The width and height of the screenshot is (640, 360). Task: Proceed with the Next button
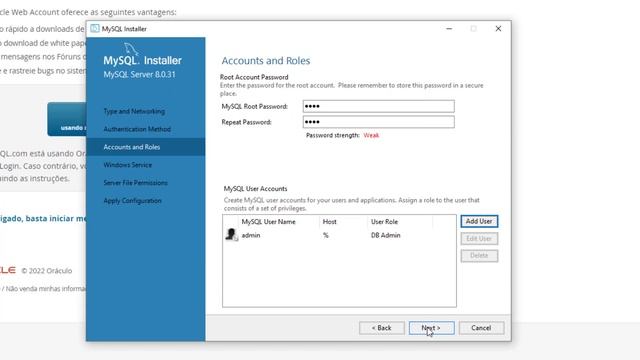431,328
